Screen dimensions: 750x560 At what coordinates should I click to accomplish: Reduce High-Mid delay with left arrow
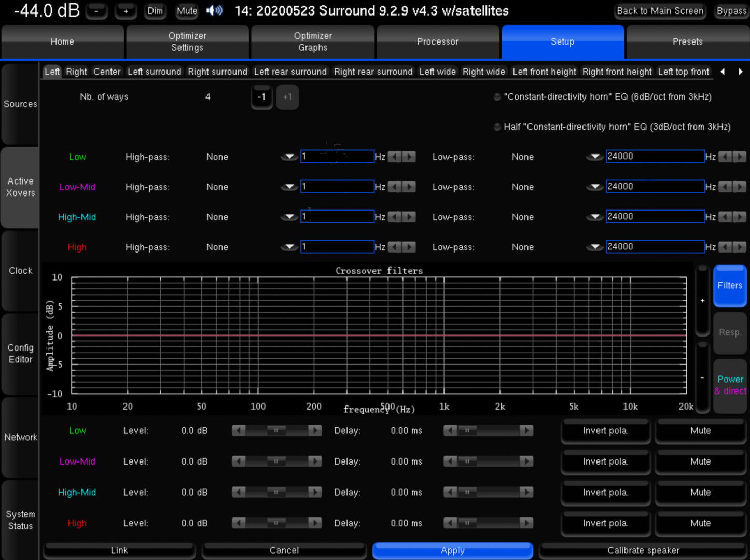coord(450,492)
